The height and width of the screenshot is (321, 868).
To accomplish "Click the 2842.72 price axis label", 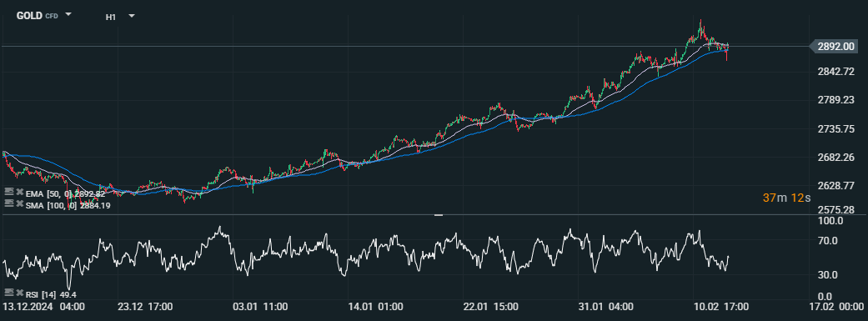I will (835, 72).
